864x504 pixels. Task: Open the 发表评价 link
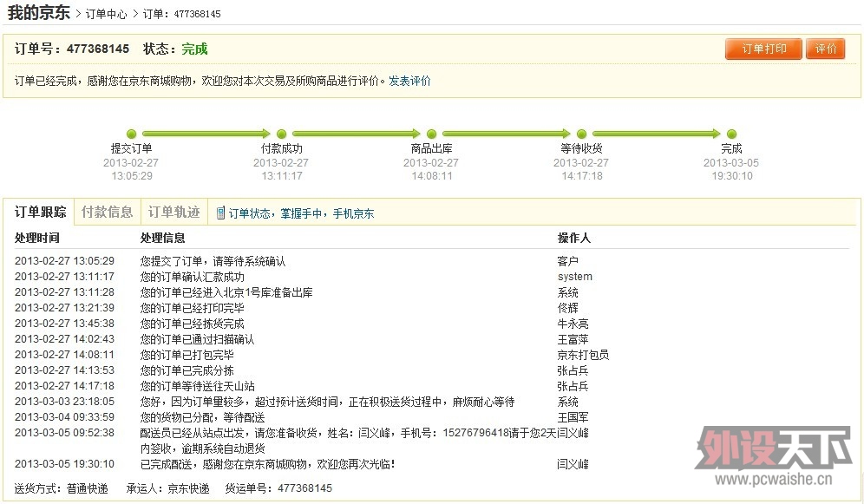click(x=409, y=81)
